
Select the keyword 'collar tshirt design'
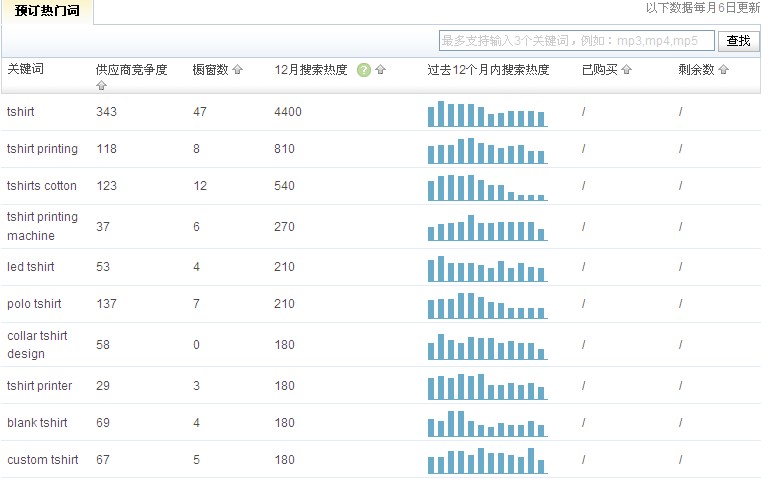37,345
